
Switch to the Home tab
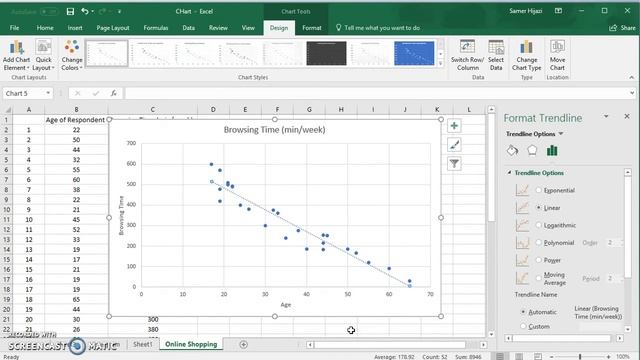point(45,28)
